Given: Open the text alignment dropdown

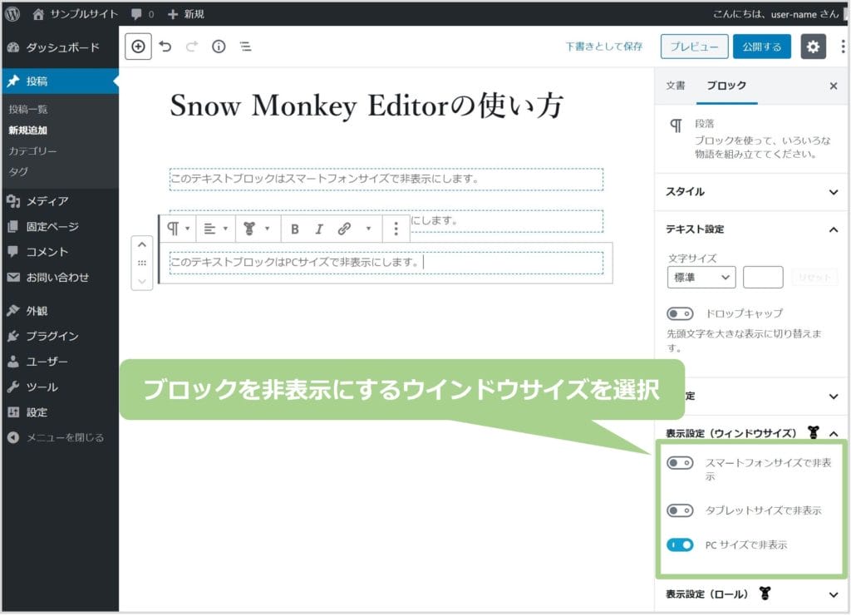Looking at the screenshot, I should point(215,229).
